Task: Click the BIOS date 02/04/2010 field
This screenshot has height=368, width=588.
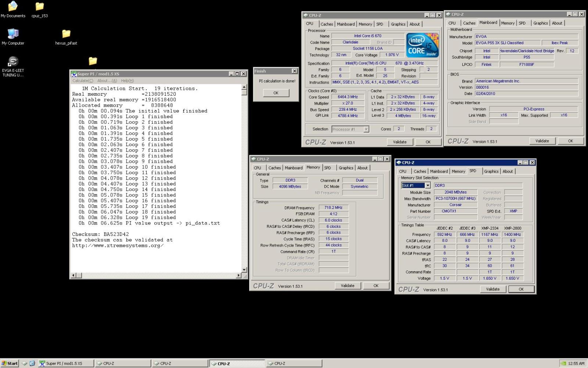Action: tap(526, 93)
